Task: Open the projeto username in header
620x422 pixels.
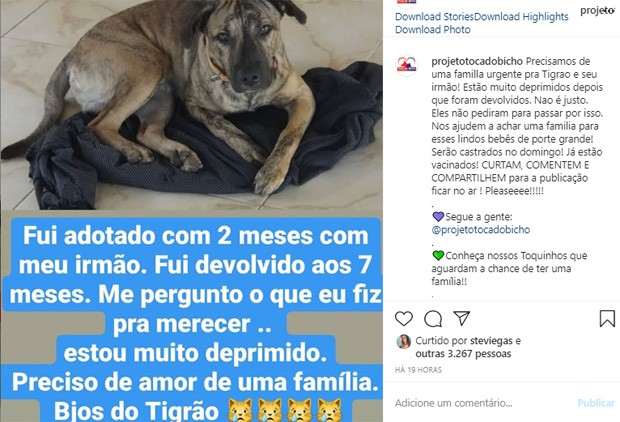Action: (597, 11)
